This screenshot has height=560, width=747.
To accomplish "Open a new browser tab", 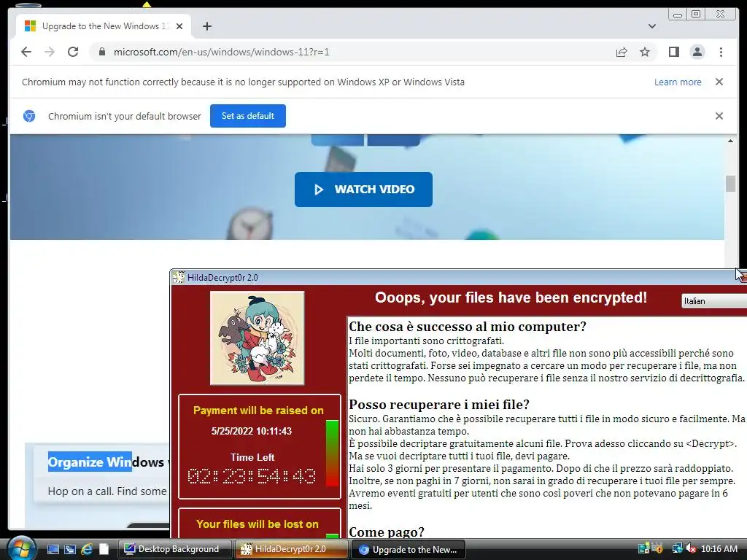I will pyautogui.click(x=206, y=26).
